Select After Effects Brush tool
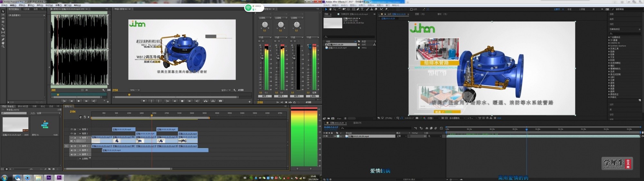Image resolution: width=644 pixels, height=181 pixels. (x=367, y=9)
